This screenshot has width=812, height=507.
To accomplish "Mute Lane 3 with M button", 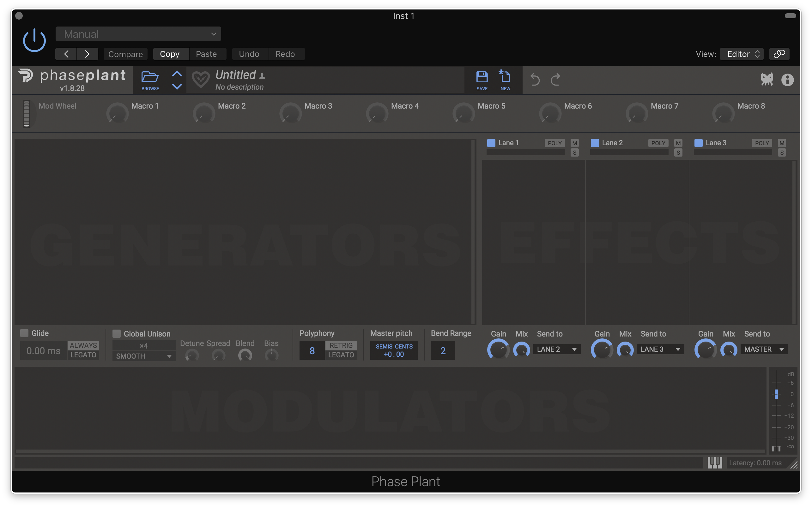I will click(x=782, y=143).
